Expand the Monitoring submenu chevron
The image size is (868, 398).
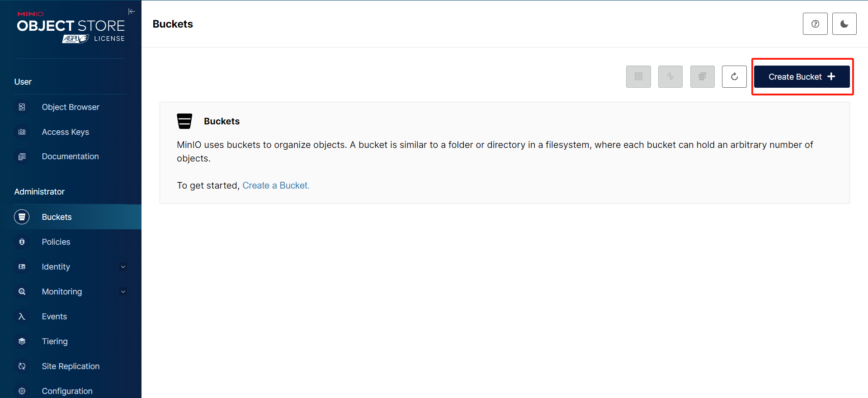pos(123,292)
